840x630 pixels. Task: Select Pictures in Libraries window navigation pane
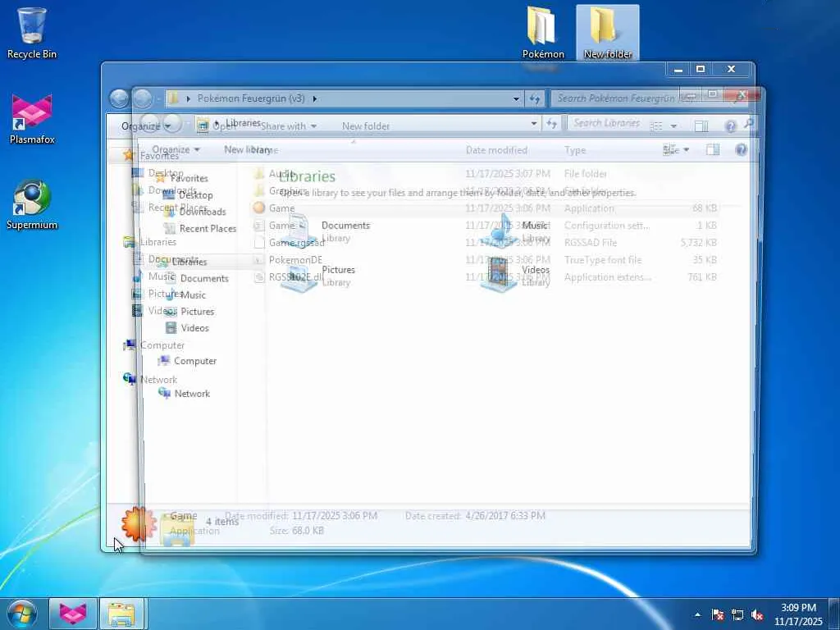(189, 311)
